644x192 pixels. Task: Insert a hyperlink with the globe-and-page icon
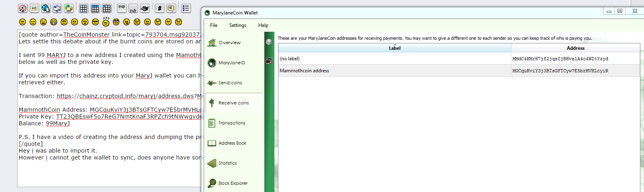point(46,8)
